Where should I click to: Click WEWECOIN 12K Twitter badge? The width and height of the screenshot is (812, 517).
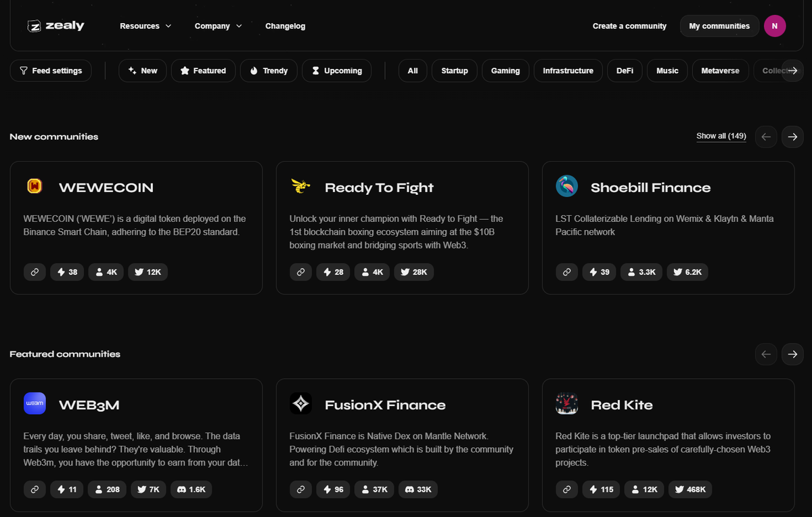148,272
